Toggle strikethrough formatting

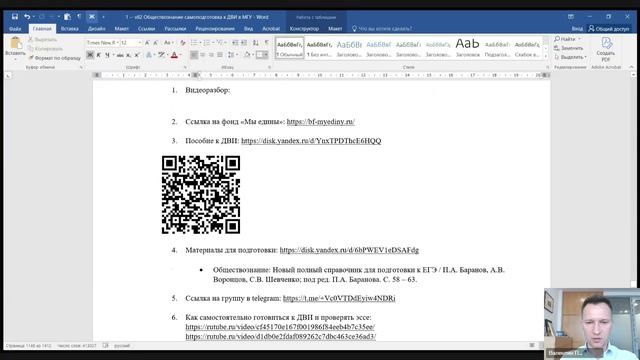[120, 55]
